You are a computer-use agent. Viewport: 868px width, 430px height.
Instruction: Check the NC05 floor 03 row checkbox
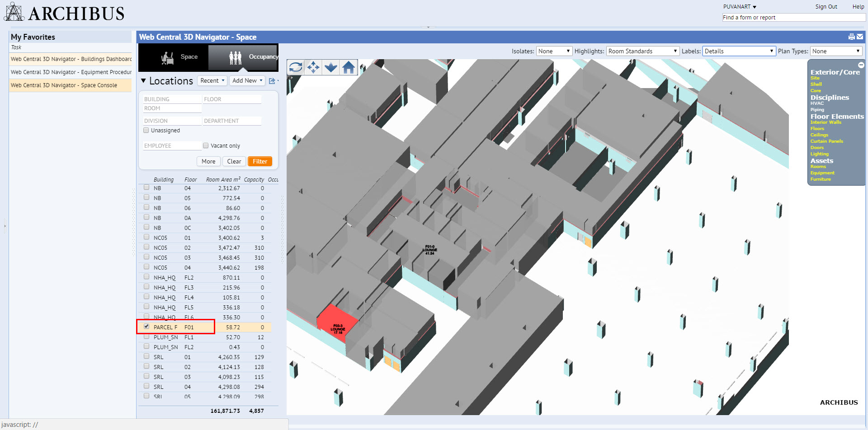click(x=146, y=257)
